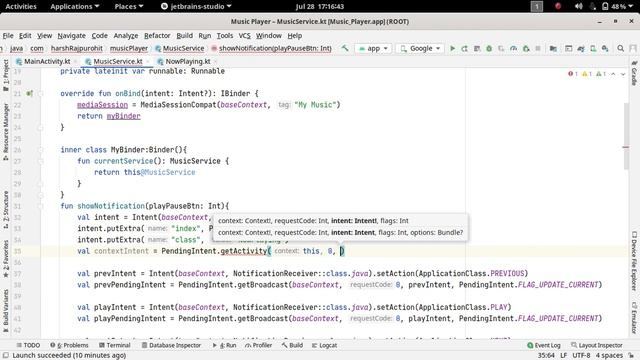Switch to the NowPlaying.kt tab
The width and height of the screenshot is (640, 360).
[x=188, y=61]
